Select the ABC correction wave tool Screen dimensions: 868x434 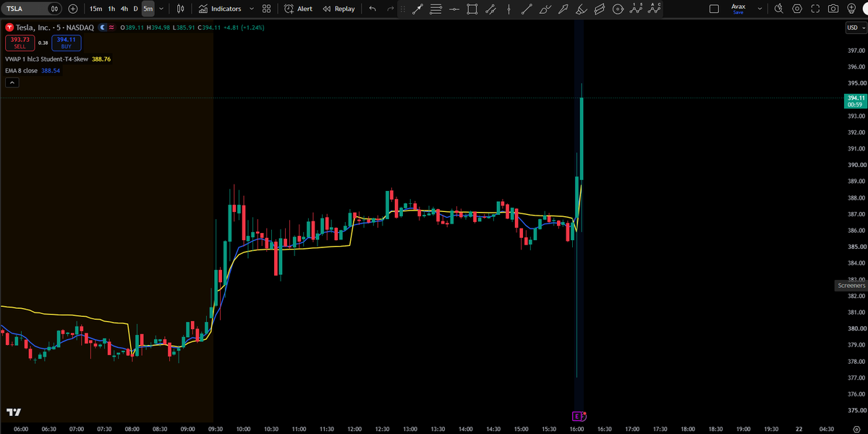[654, 9]
